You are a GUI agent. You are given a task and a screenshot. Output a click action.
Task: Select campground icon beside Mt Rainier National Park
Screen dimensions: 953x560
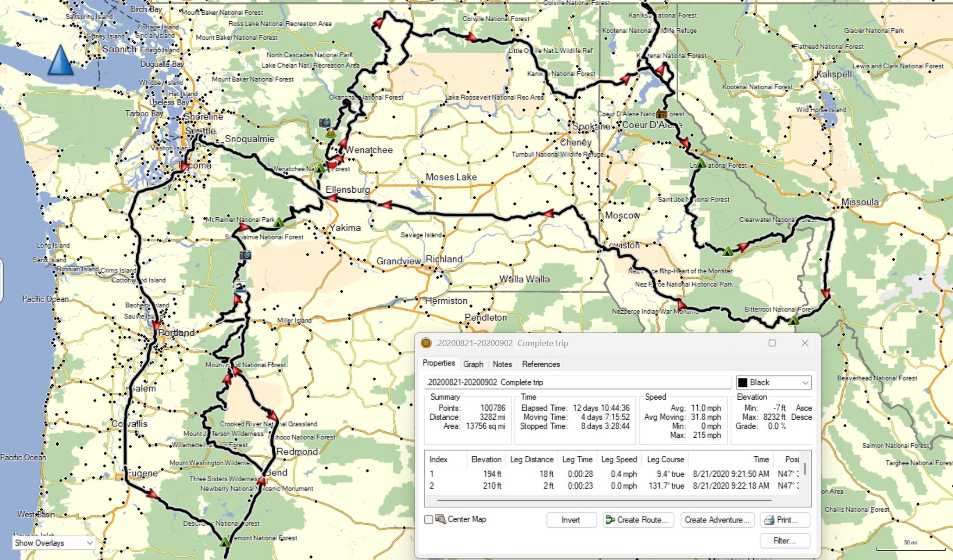(278, 223)
